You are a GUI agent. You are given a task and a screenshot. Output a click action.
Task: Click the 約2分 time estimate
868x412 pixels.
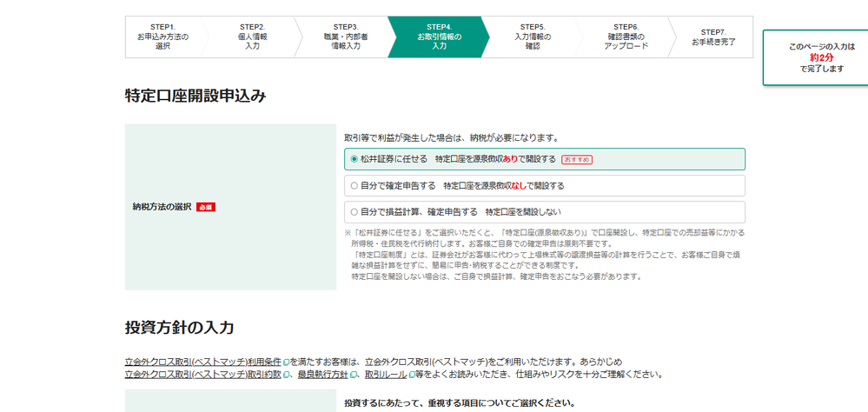[x=821, y=57]
